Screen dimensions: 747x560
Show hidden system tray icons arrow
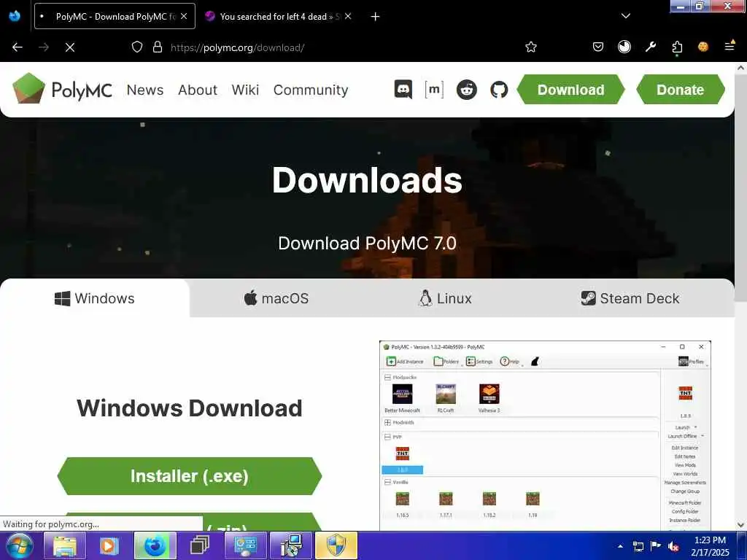tap(620, 546)
